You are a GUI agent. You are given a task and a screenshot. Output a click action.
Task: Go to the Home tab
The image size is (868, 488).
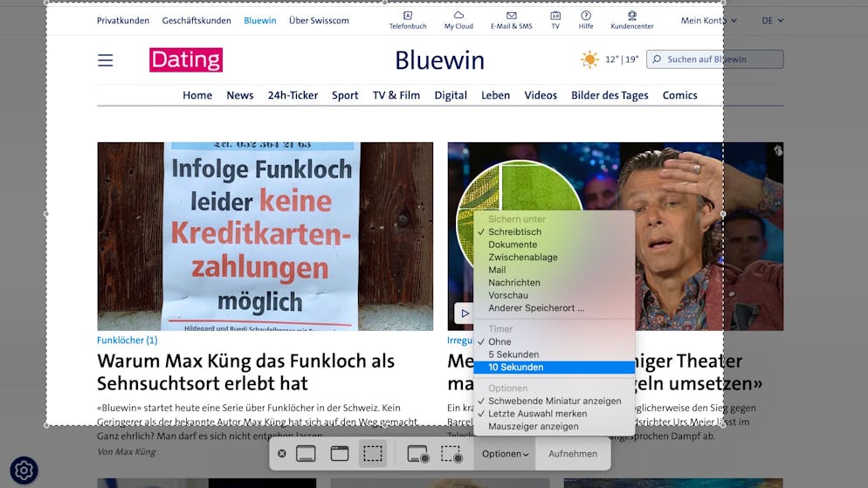coord(197,95)
